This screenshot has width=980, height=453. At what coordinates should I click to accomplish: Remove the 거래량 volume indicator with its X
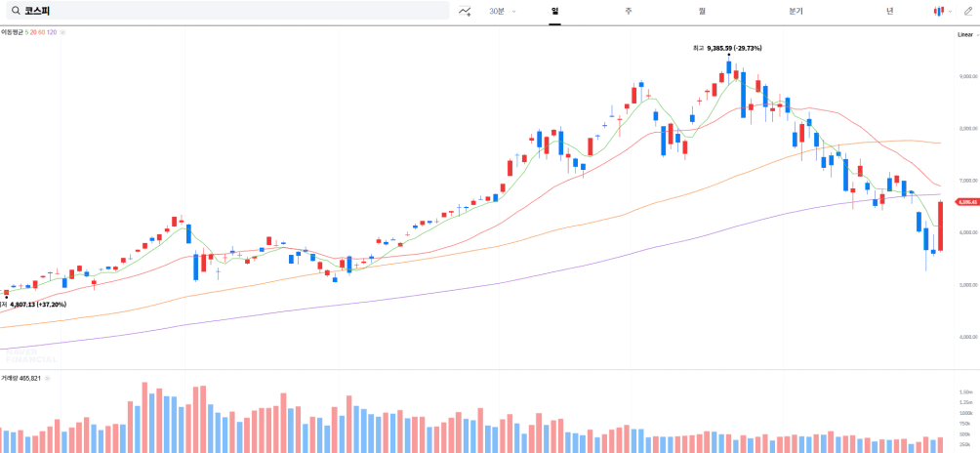pos(47,378)
